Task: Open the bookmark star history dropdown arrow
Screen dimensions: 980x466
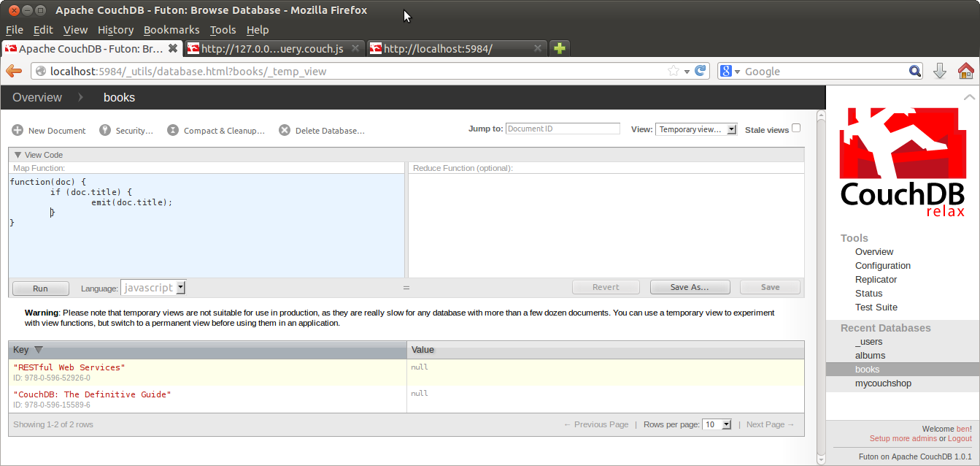Action: click(x=687, y=72)
